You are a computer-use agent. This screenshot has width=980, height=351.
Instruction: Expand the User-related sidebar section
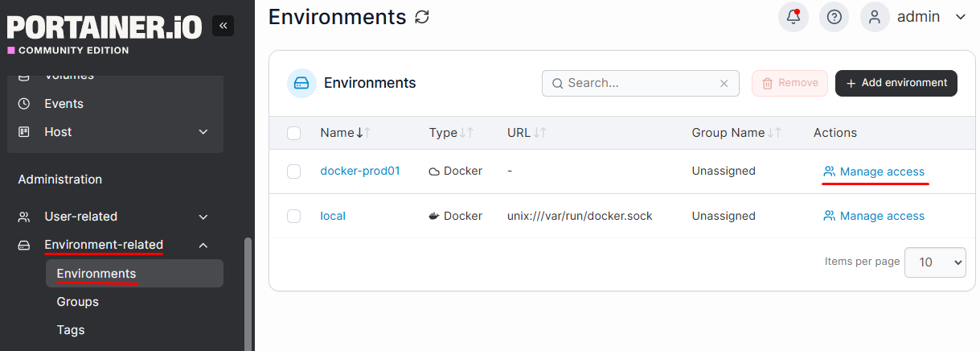click(113, 217)
